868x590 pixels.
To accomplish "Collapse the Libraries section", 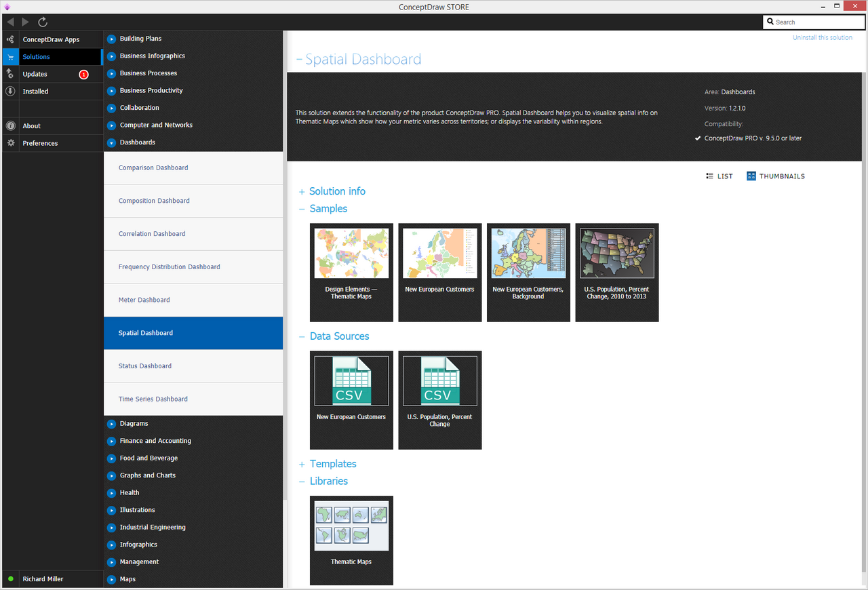I will click(302, 481).
